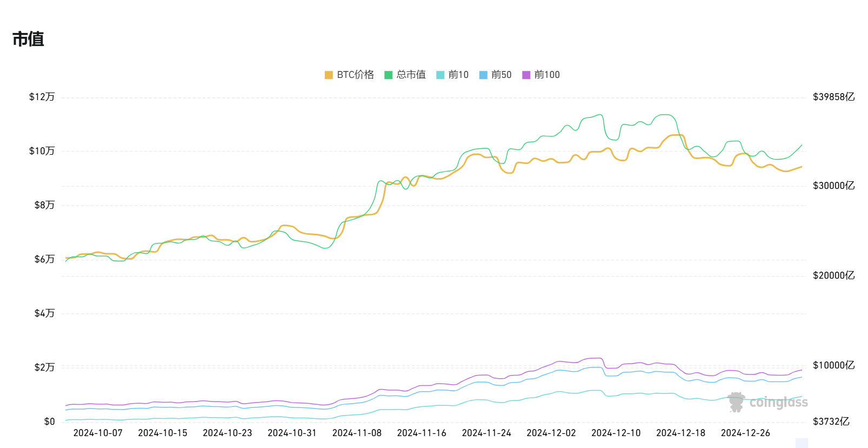Hide the 前10 series via legend

[x=452, y=75]
